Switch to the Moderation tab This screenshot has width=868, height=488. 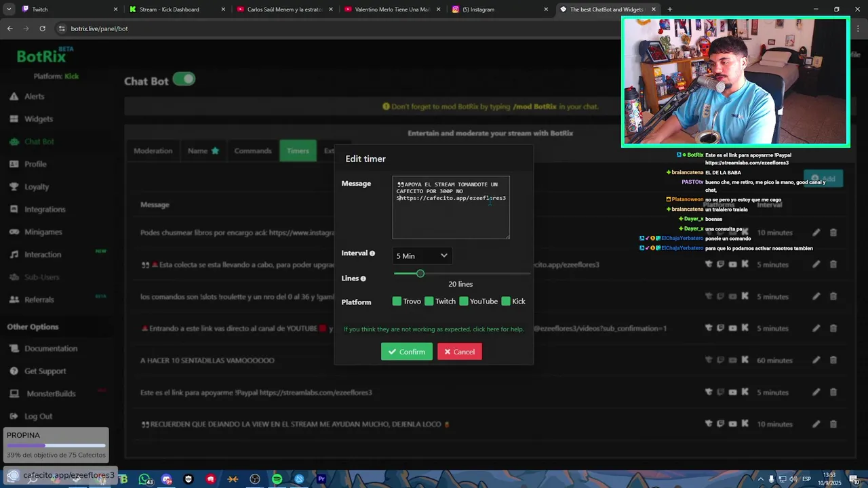click(x=153, y=150)
